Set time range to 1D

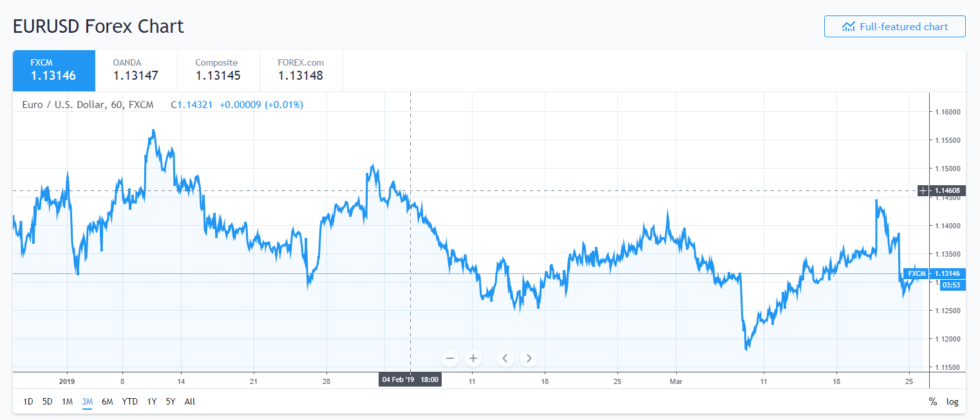tap(28, 401)
